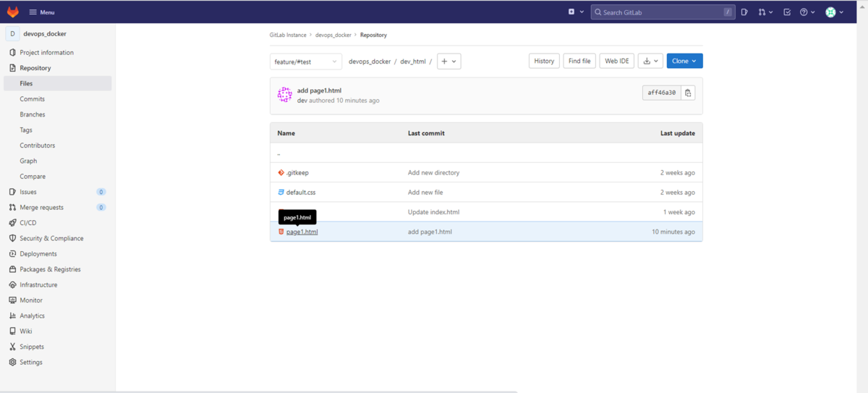This screenshot has height=393, width=868.
Task: Open the To-Do list checkmark icon
Action: (x=787, y=12)
